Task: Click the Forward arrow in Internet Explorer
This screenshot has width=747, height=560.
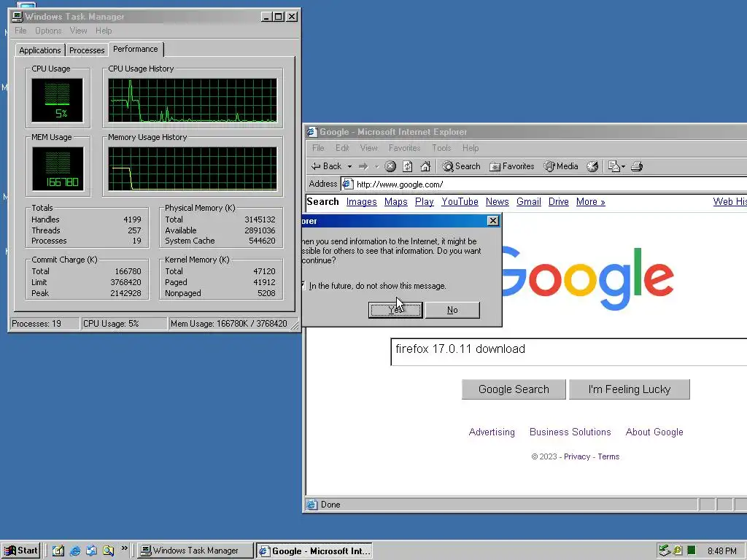Action: point(363,166)
